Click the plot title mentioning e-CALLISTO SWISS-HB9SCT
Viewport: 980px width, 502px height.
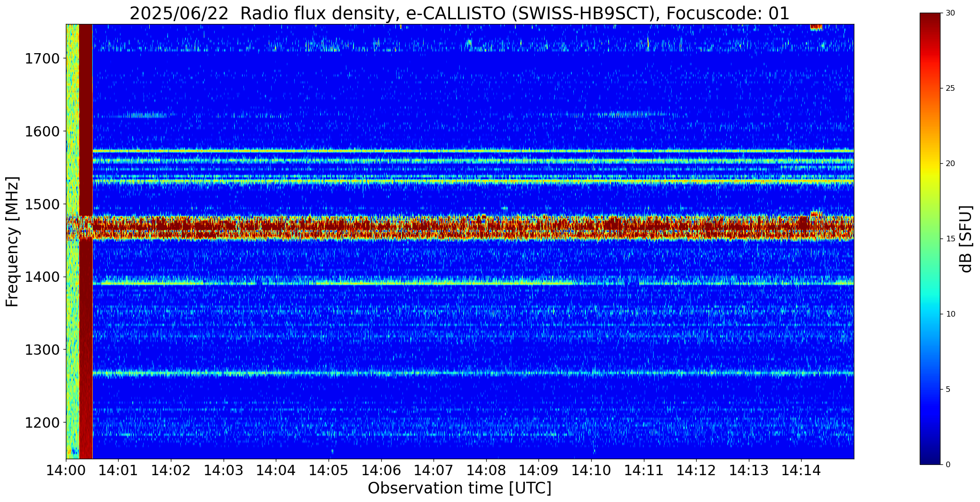[459, 13]
